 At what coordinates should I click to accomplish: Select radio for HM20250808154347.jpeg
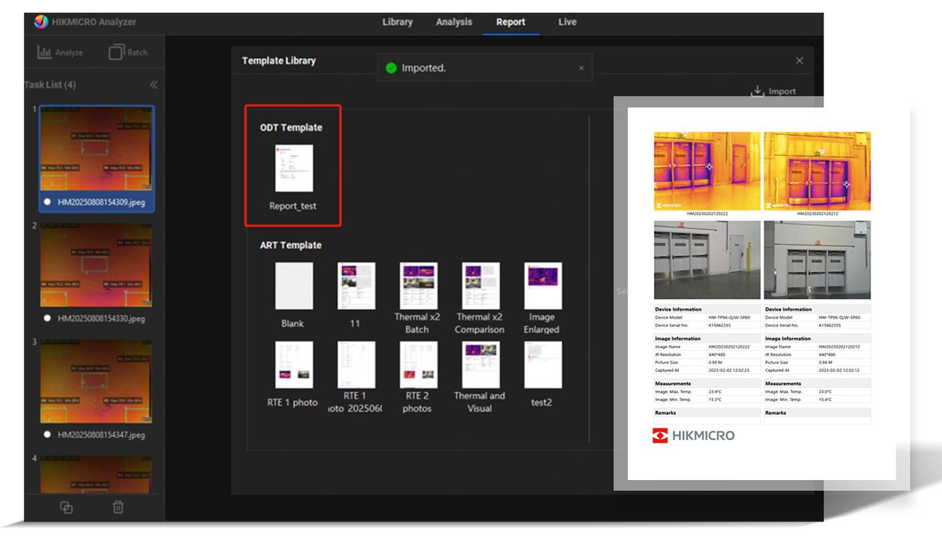tap(48, 435)
